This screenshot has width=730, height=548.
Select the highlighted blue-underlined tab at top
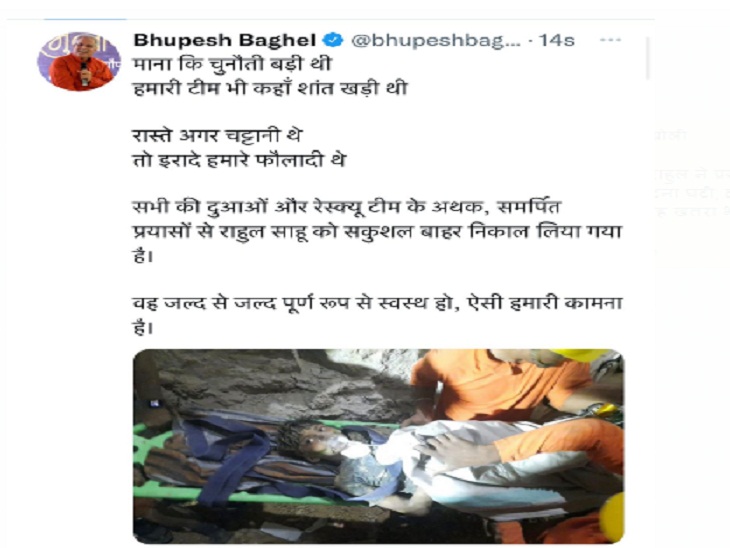coord(85,20)
